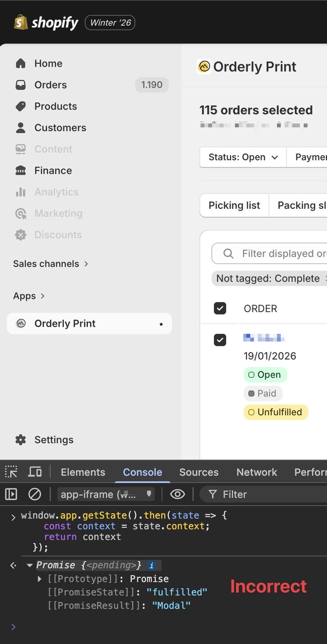Toggle DevTools device toolbar
This screenshot has width=327, height=644.
pos(35,472)
